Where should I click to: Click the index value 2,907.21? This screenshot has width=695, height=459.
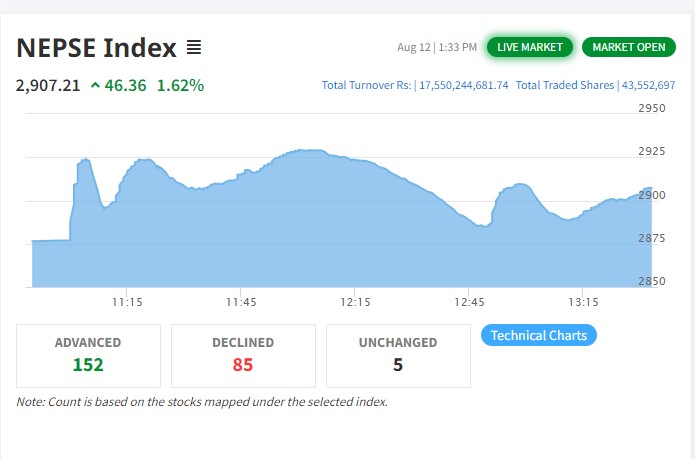coord(48,86)
